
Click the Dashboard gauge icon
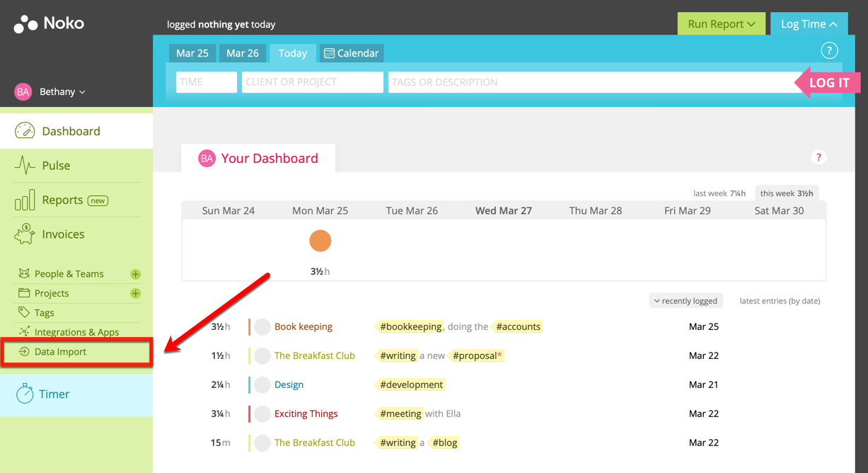25,131
